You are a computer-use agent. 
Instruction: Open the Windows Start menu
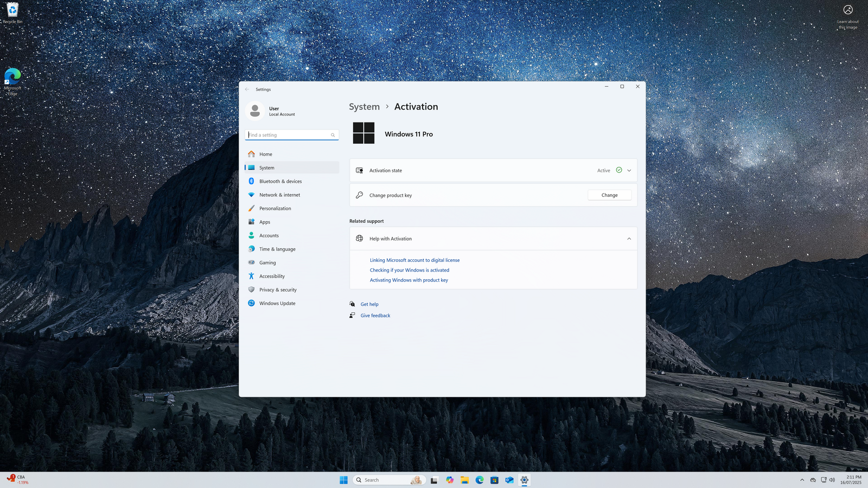click(343, 480)
